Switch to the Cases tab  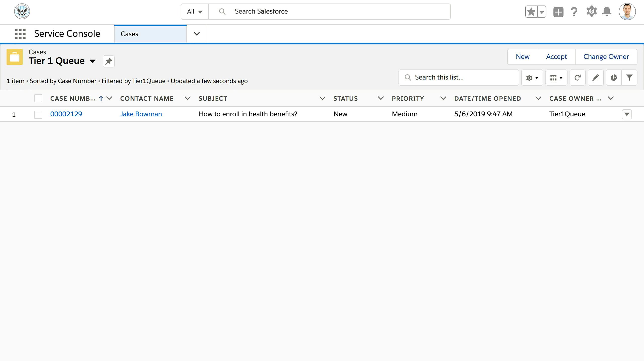[x=150, y=34]
